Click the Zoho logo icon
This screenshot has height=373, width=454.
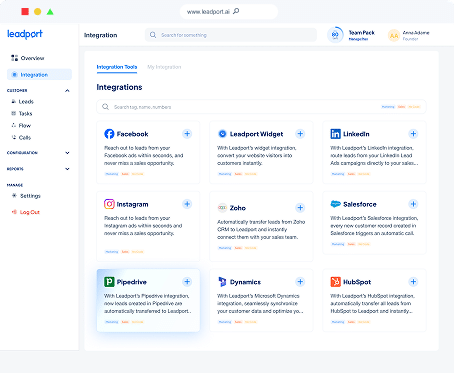pos(222,208)
